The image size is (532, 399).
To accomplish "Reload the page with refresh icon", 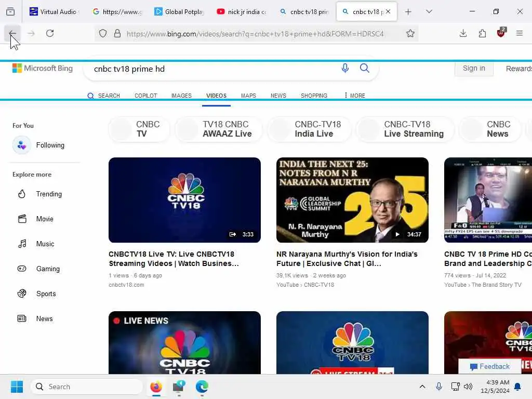I will [x=50, y=33].
